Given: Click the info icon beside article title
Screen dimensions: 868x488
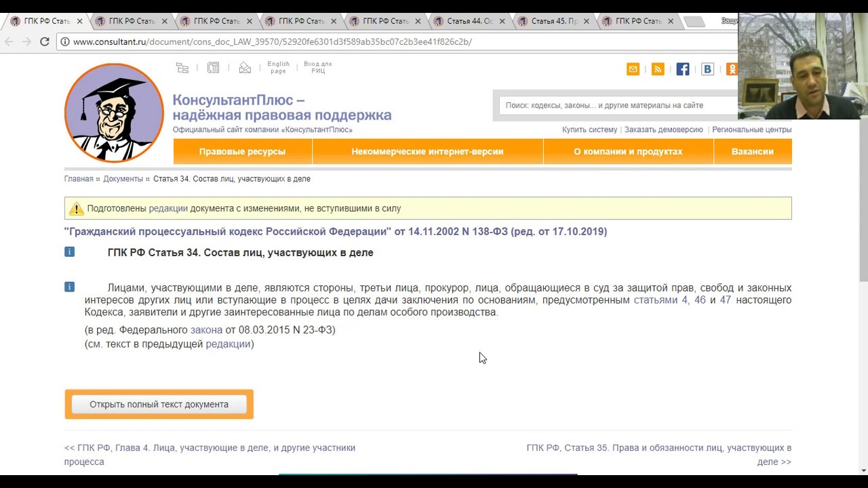Looking at the screenshot, I should (x=69, y=252).
